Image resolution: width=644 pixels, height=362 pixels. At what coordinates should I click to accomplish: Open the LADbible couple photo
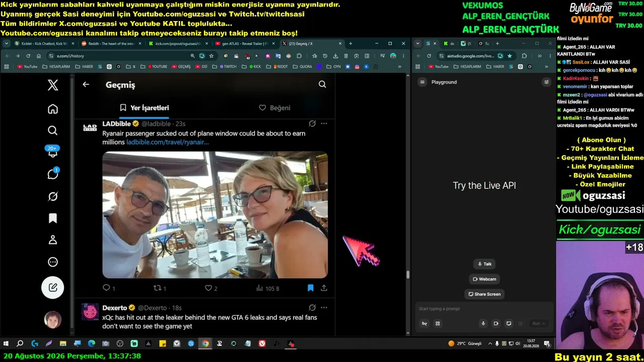tap(215, 215)
